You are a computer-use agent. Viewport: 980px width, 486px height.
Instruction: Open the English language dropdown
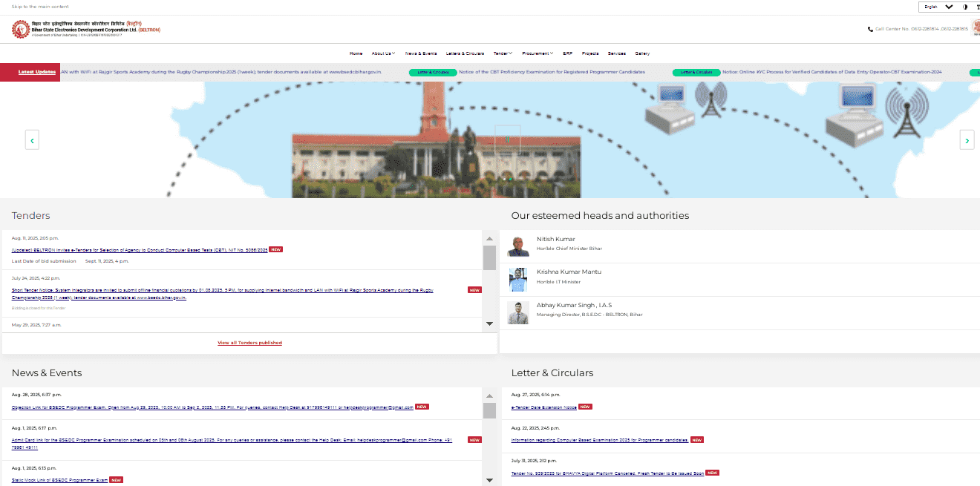click(x=937, y=7)
